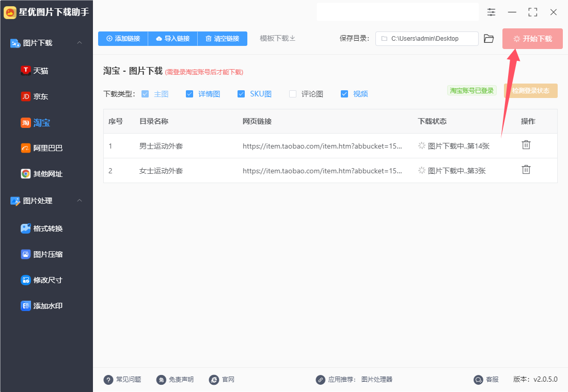Click the 添加链接 add link button
The height and width of the screenshot is (392, 568).
pyautogui.click(x=123, y=38)
